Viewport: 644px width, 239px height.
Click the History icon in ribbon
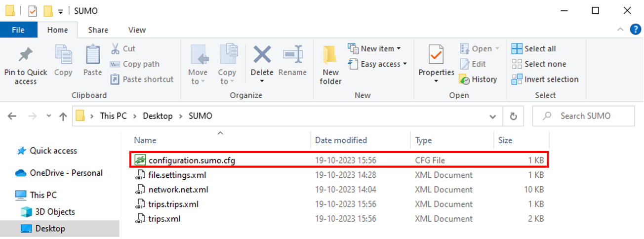464,80
